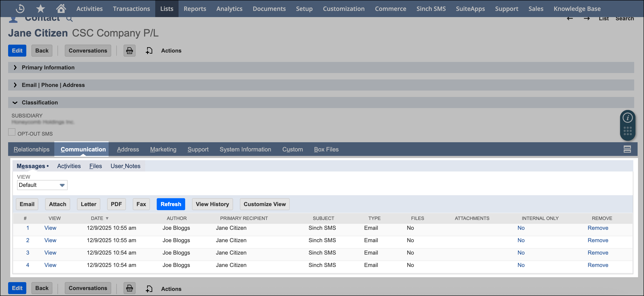
Task: Open the top Actions menu
Action: click(x=171, y=51)
